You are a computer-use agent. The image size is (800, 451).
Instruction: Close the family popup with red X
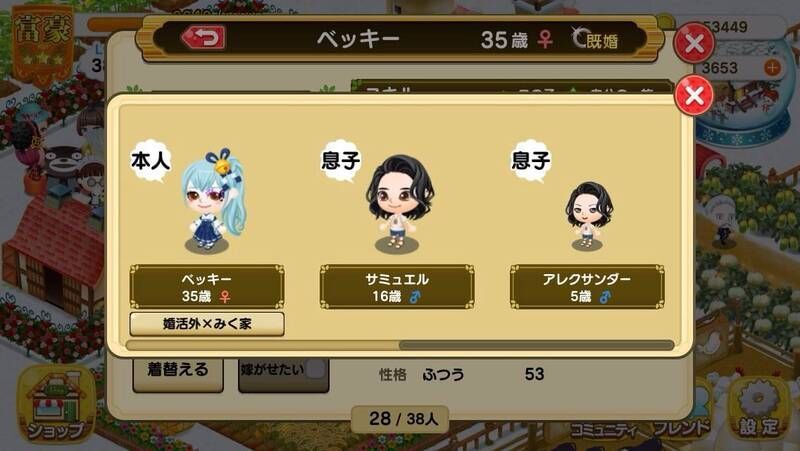pyautogui.click(x=694, y=95)
